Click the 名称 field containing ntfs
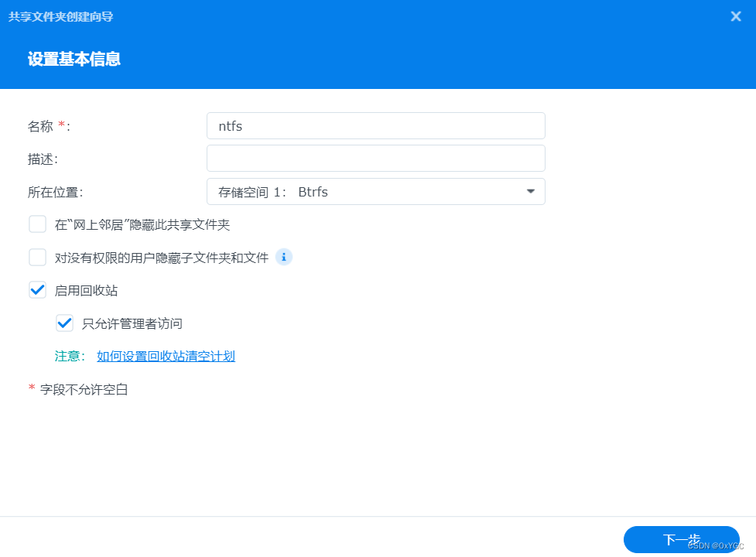This screenshot has width=756, height=557. tap(375, 125)
